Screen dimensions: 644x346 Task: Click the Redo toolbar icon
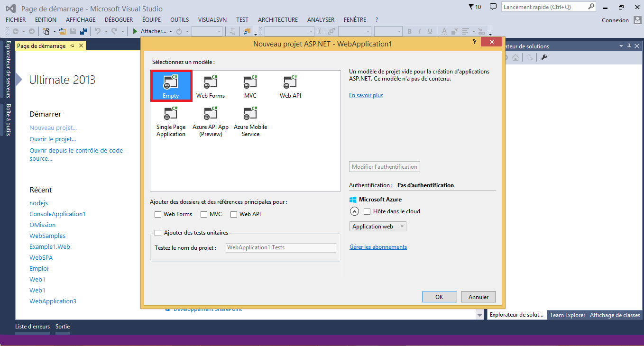pyautogui.click(x=114, y=31)
